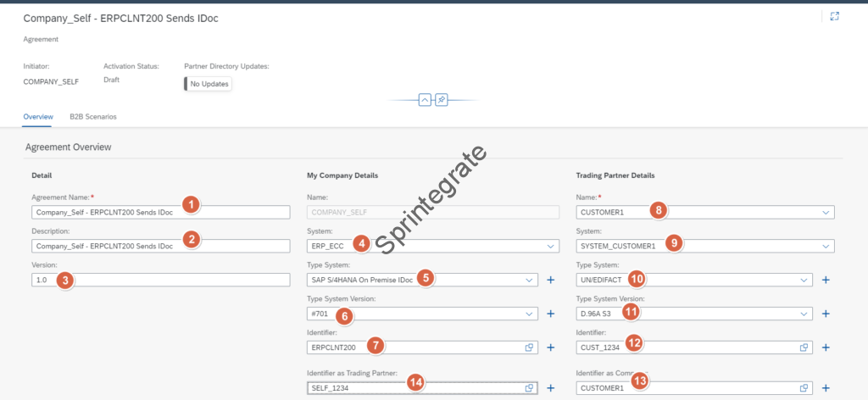868x400 pixels.
Task: Click the No Updates status button
Action: (209, 84)
